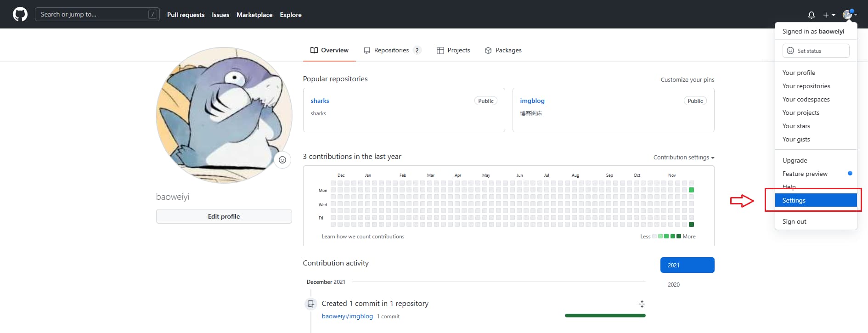Switch to the Repositories tab

[392, 50]
